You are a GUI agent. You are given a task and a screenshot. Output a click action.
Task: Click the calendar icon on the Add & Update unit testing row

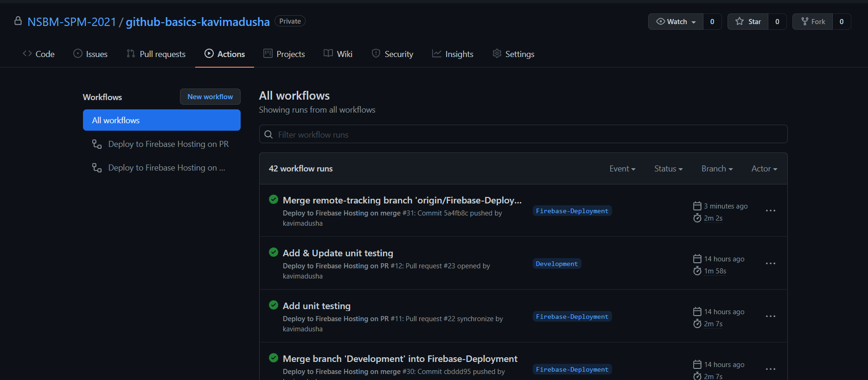click(697, 259)
